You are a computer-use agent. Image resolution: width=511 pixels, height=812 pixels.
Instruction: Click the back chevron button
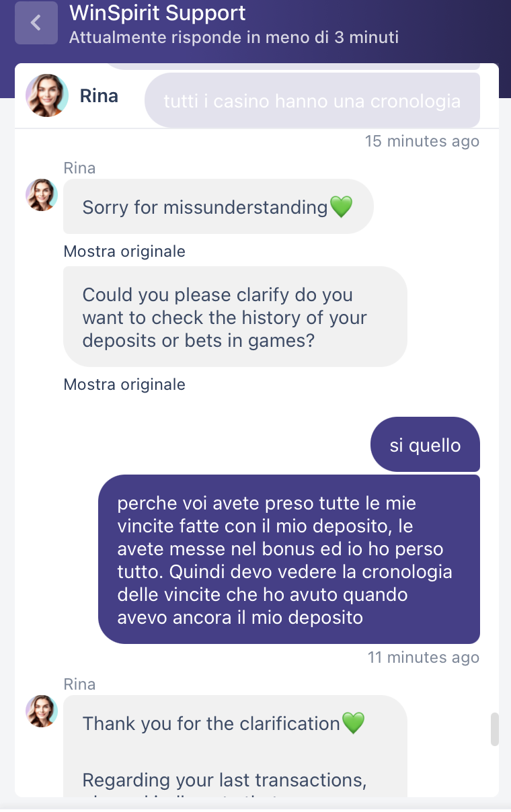(x=36, y=23)
